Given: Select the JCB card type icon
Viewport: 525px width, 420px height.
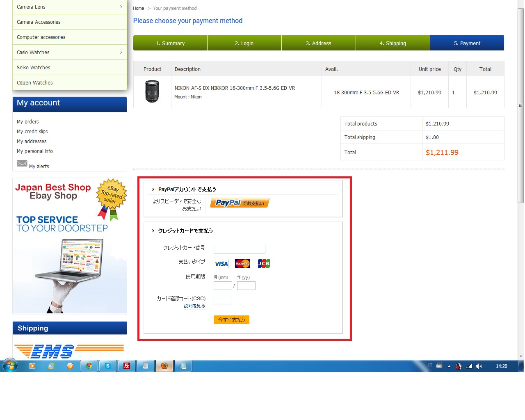Looking at the screenshot, I should (264, 264).
